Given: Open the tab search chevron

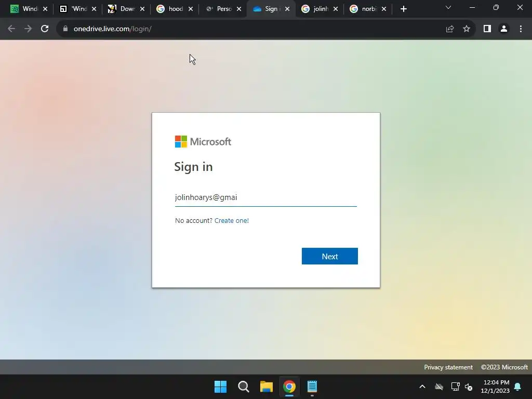Looking at the screenshot, I should (448, 7).
